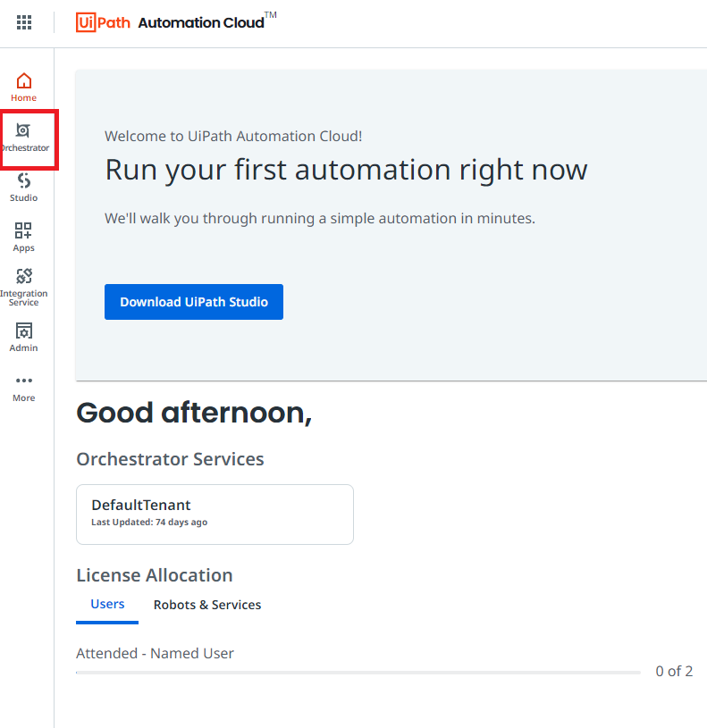Open Orchestrator from the sidebar
Viewport: 707px width, 728px height.
[24, 138]
